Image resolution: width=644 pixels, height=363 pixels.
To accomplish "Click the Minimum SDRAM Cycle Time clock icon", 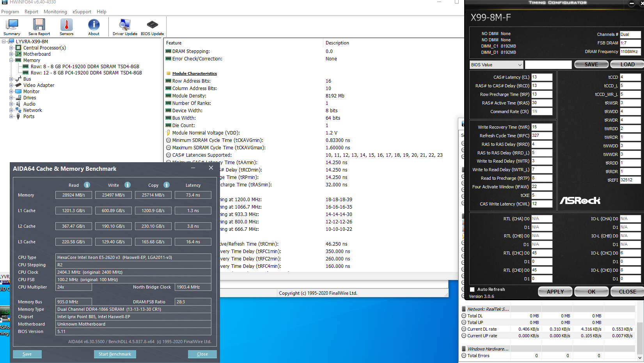I will click(169, 140).
